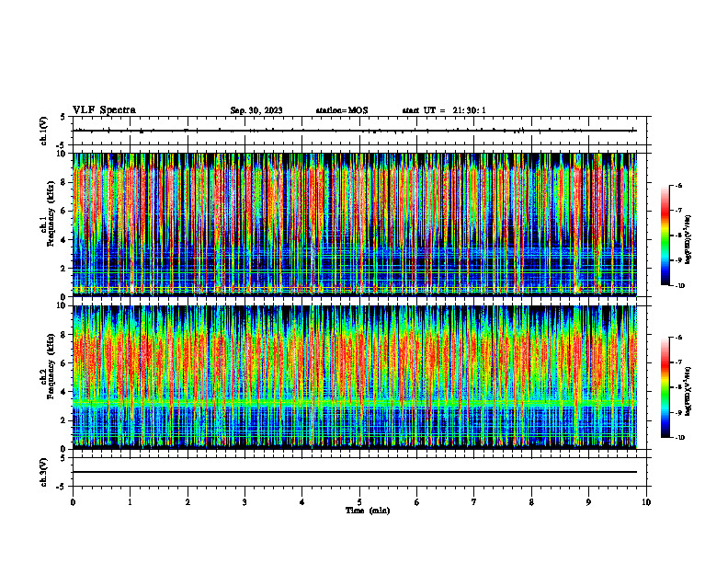Click time axis tick label "2"

click(x=188, y=502)
